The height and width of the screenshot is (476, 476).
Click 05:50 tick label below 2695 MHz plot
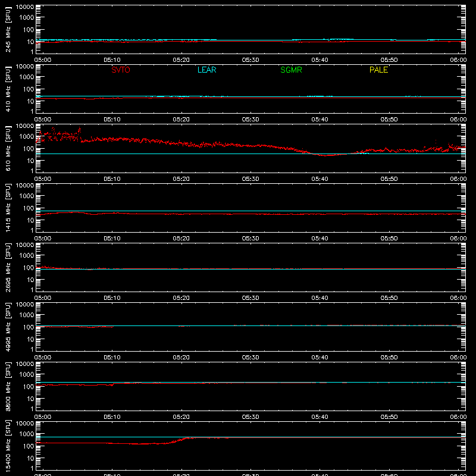pos(389,298)
